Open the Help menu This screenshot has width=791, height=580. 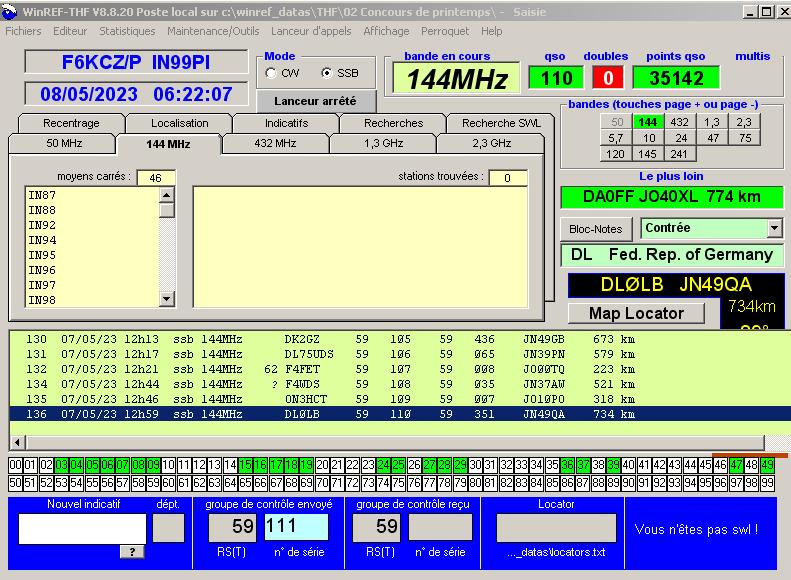pos(491,31)
